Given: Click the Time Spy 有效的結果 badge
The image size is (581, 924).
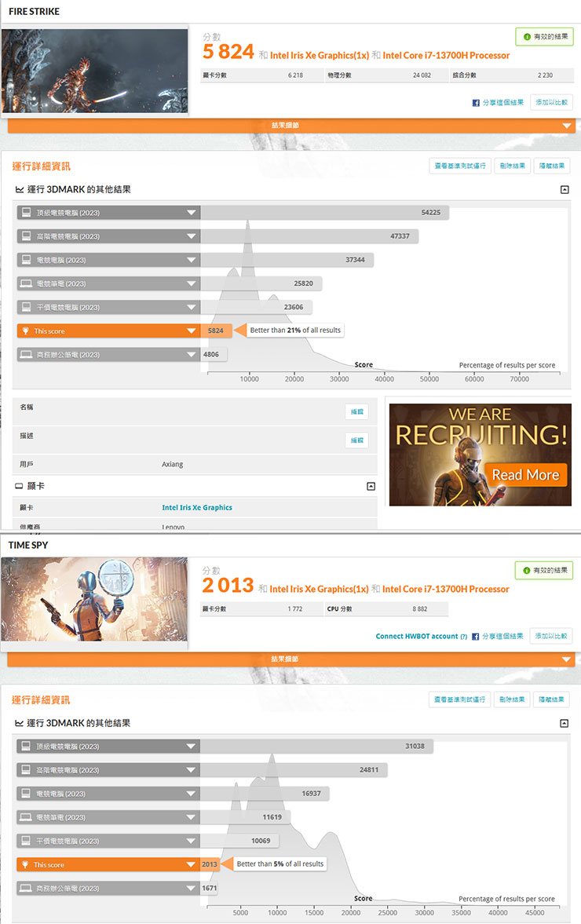Looking at the screenshot, I should (544, 571).
